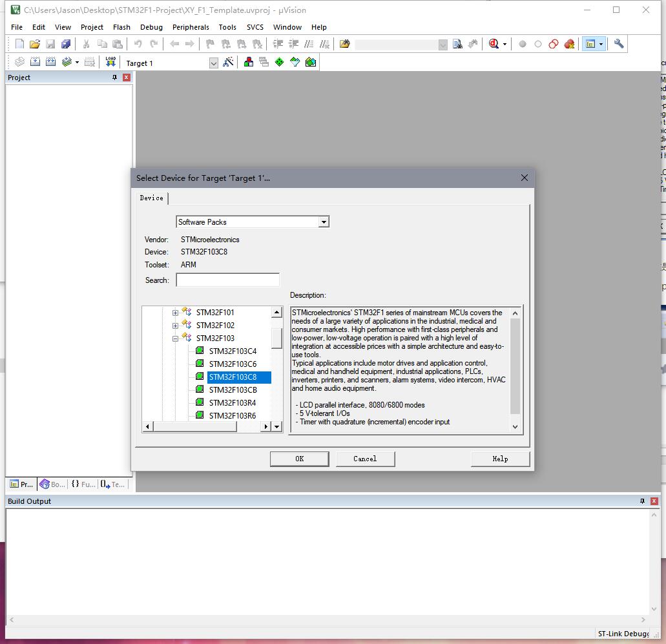Click the kill all breakpoints icon

click(569, 44)
